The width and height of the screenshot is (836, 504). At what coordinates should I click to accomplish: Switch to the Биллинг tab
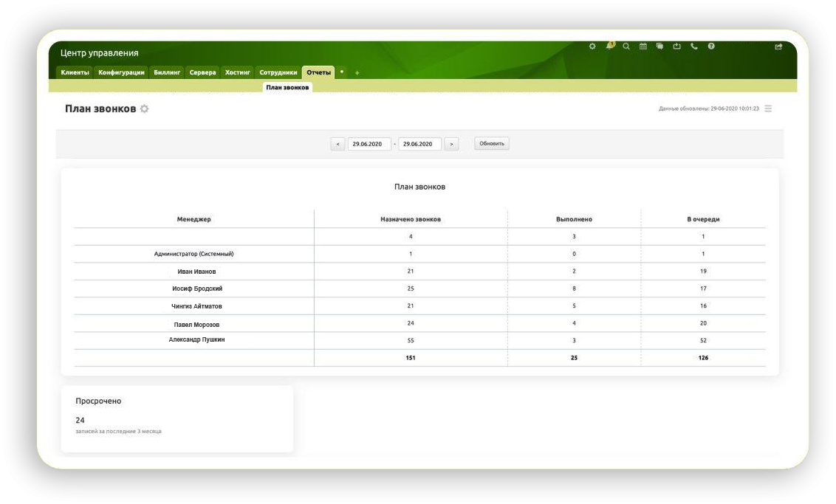coord(167,72)
